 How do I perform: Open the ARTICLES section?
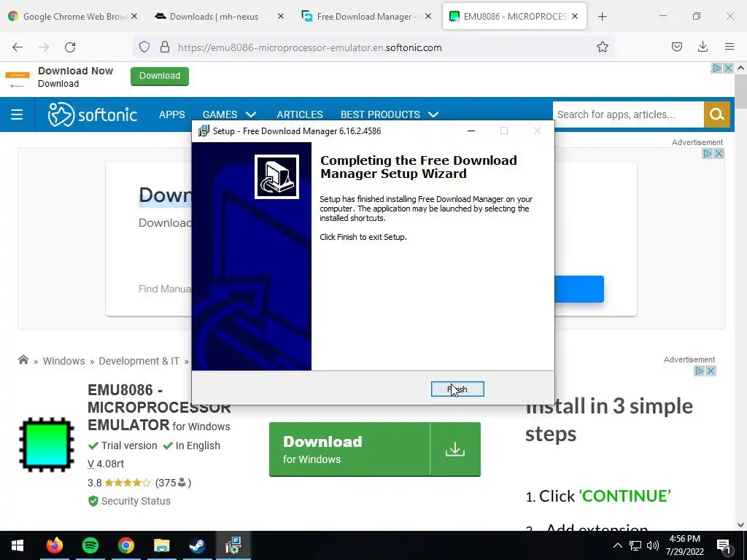(x=300, y=114)
